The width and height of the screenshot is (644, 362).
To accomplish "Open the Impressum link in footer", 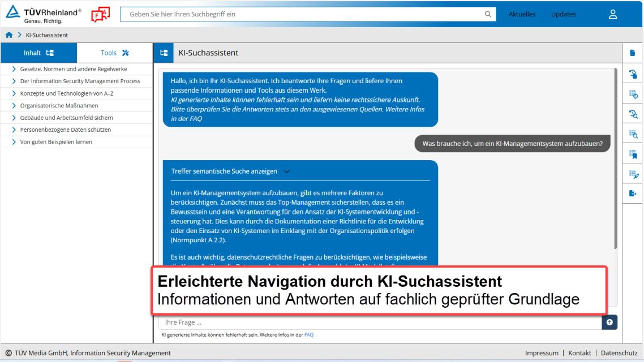I will (x=542, y=353).
